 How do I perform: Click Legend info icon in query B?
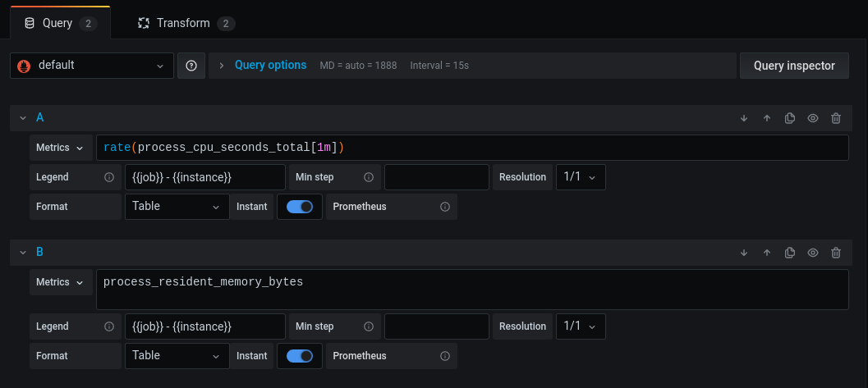109,326
